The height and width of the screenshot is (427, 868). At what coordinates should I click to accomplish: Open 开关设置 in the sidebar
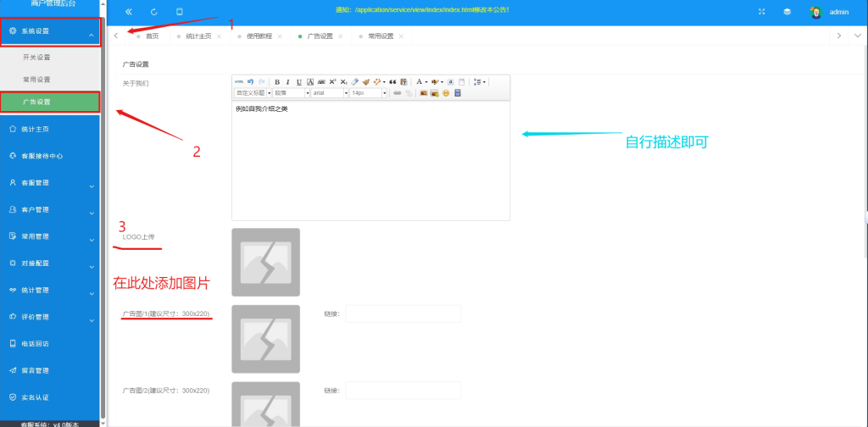pos(36,58)
